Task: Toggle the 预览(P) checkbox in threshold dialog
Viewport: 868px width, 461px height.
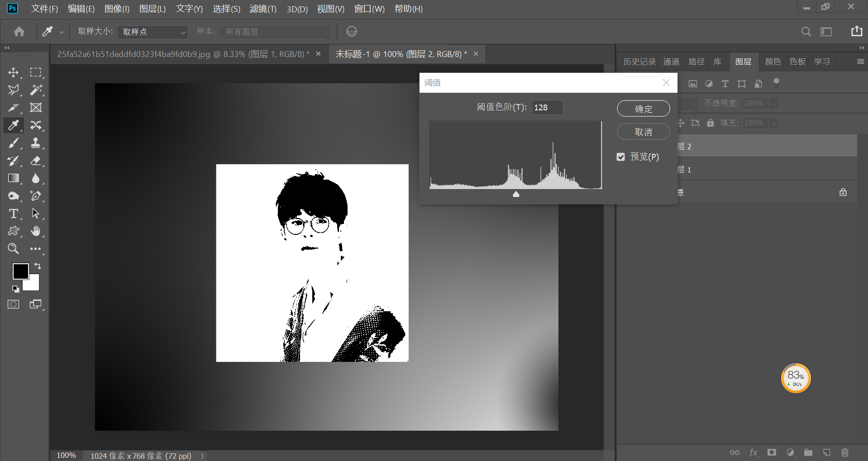Action: (x=620, y=157)
